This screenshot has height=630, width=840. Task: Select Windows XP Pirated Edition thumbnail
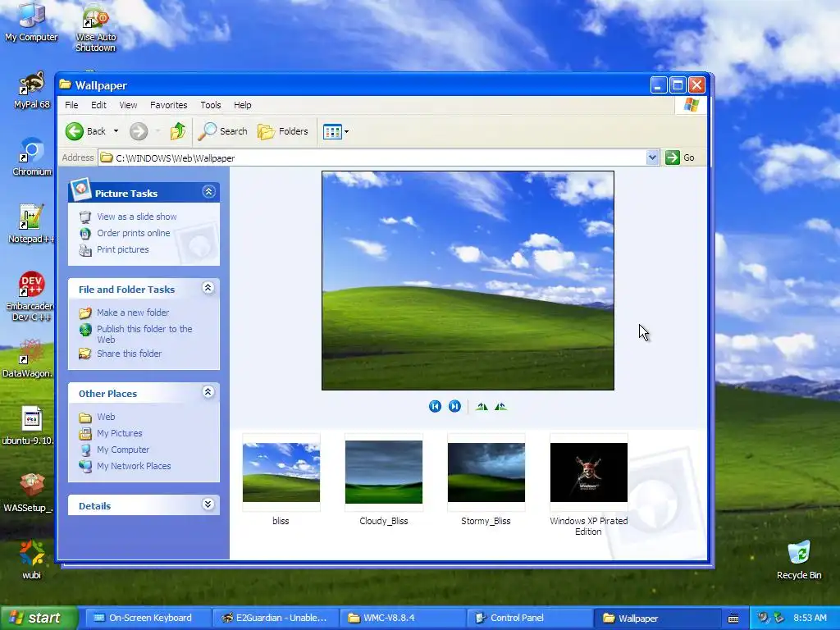(x=589, y=472)
